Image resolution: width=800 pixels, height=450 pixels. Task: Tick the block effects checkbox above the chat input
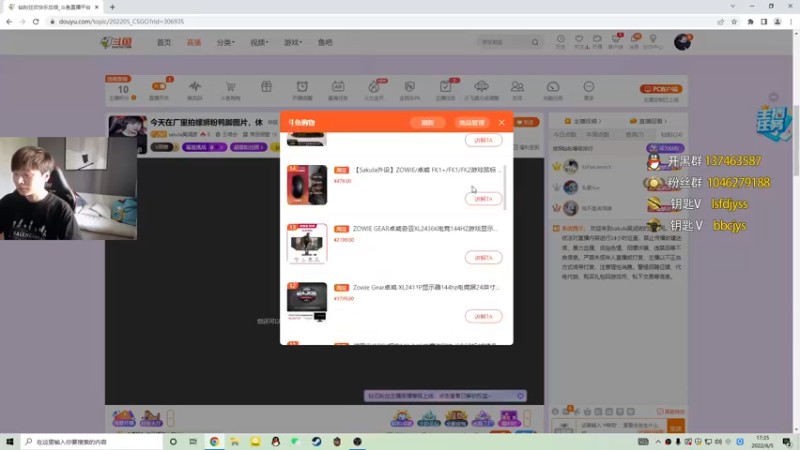660,411
